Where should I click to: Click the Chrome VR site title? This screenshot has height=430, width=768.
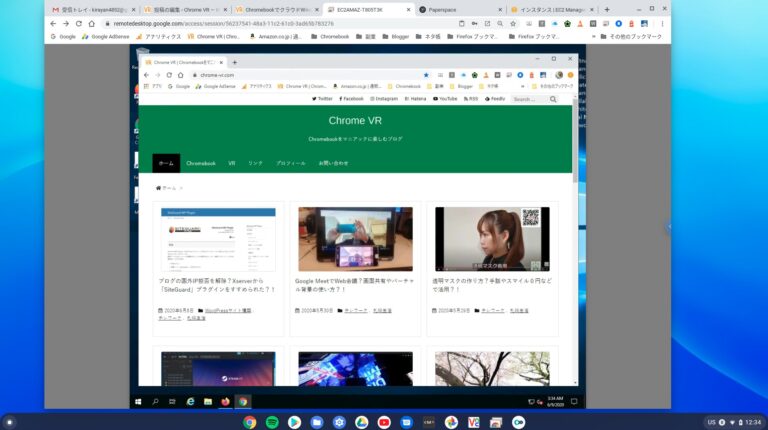(355, 120)
